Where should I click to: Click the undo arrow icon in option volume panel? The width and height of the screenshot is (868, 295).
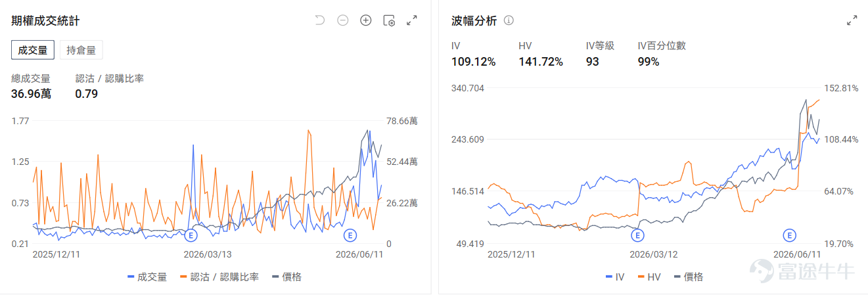(x=320, y=20)
